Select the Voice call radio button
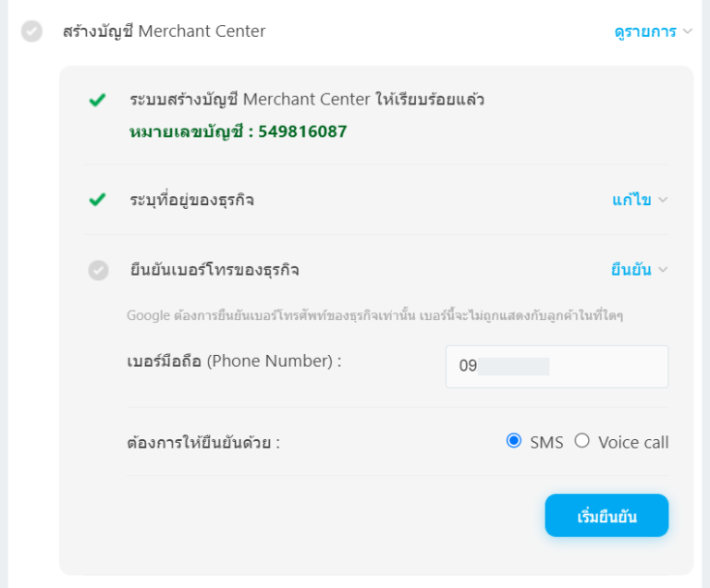The height and width of the screenshot is (588, 710). (x=581, y=441)
